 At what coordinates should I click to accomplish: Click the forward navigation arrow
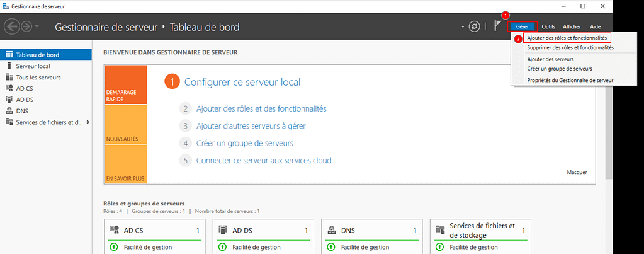coord(26,27)
